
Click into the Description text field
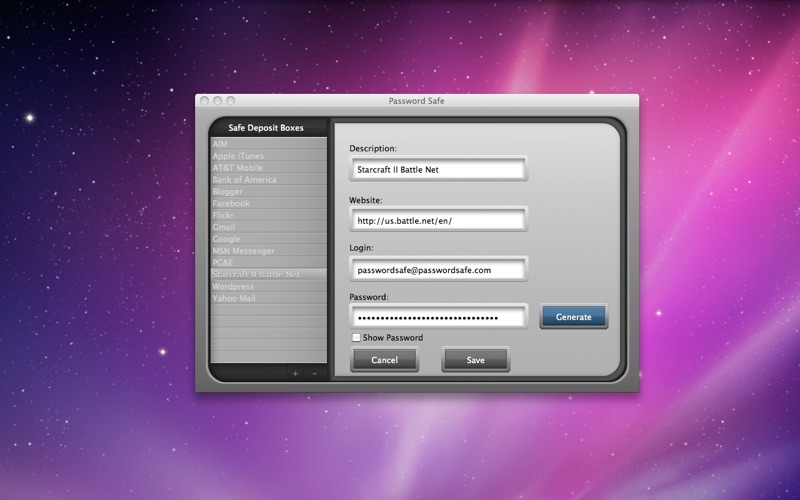(438, 170)
